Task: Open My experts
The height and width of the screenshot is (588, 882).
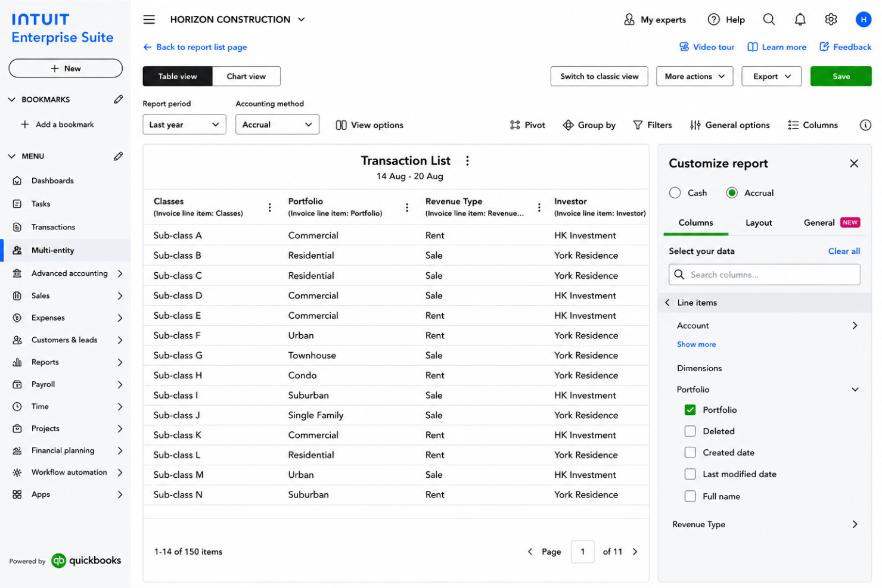Action: click(655, 20)
